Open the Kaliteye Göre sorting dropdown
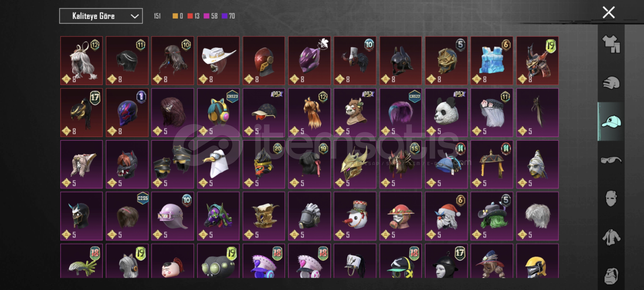 click(101, 16)
